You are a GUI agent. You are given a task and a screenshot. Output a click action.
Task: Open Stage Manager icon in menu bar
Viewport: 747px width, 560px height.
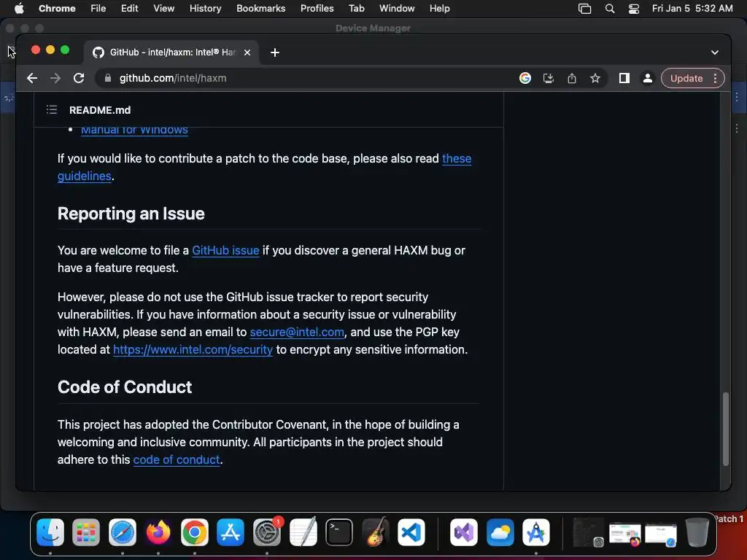point(584,9)
